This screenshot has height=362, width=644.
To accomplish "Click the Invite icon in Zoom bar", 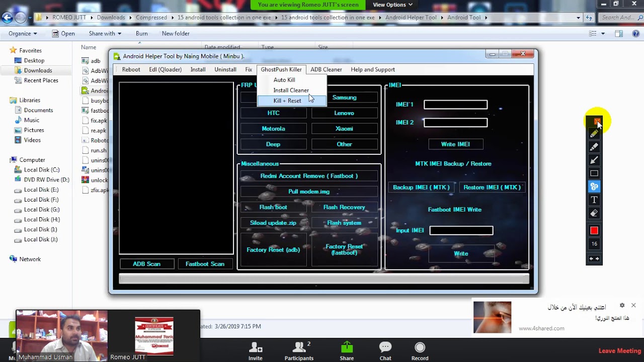I will [x=255, y=351].
